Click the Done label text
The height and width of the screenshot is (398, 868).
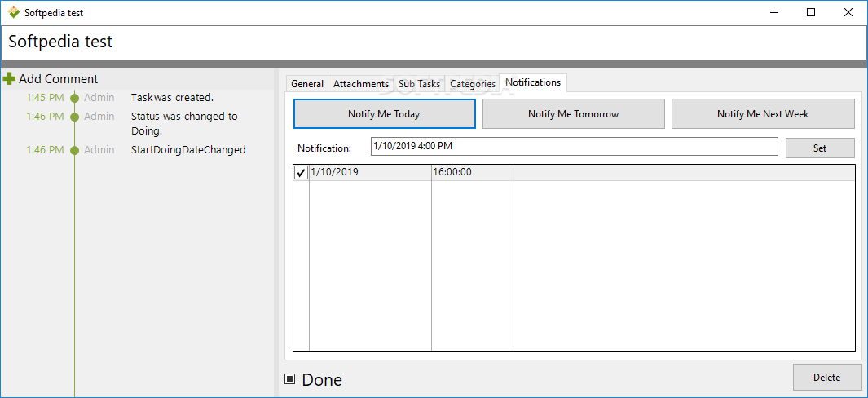[x=322, y=380]
